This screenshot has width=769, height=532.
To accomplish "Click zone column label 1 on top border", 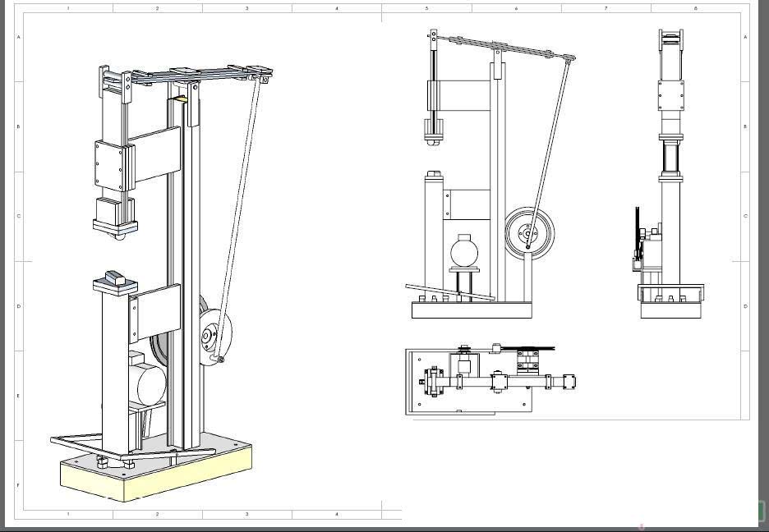I will pyautogui.click(x=67, y=8).
